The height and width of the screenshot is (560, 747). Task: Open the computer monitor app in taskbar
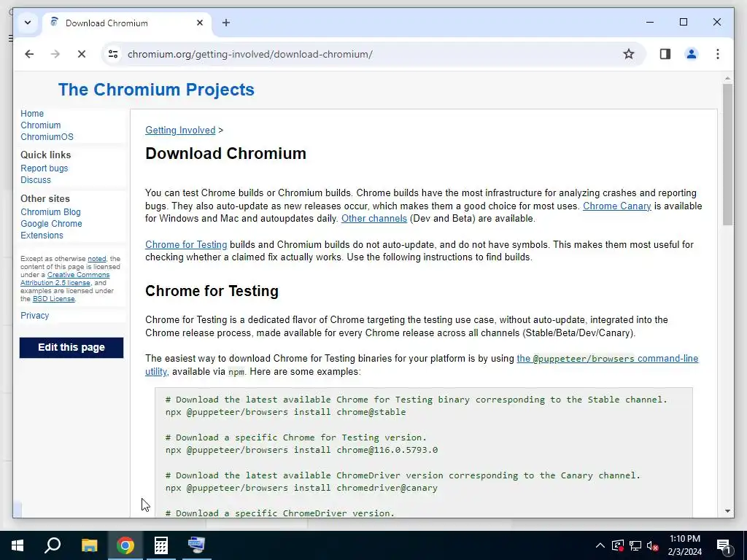(196, 545)
